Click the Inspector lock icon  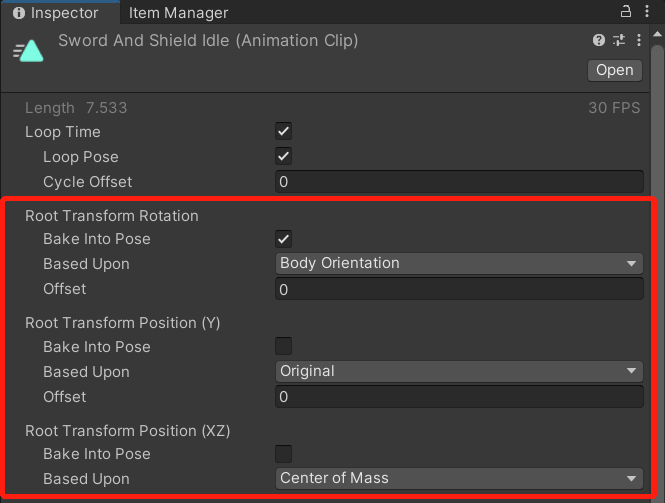pyautogui.click(x=626, y=11)
